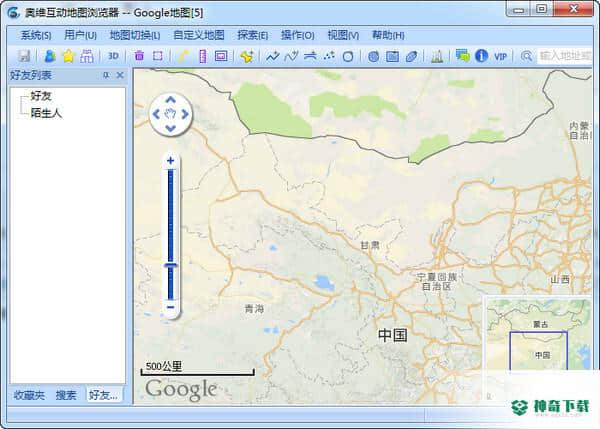This screenshot has height=429, width=600.
Task: Click the blue globe icon in toolbar
Action: click(x=373, y=57)
